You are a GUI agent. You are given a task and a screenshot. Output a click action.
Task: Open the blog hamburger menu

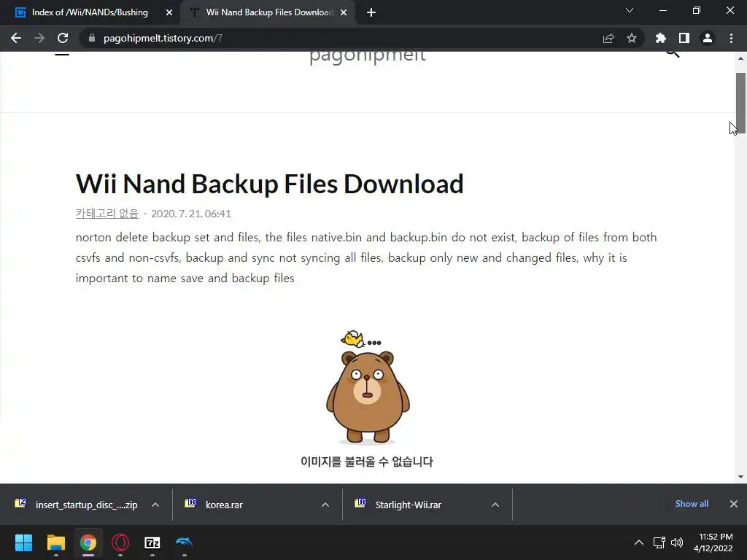tap(62, 54)
